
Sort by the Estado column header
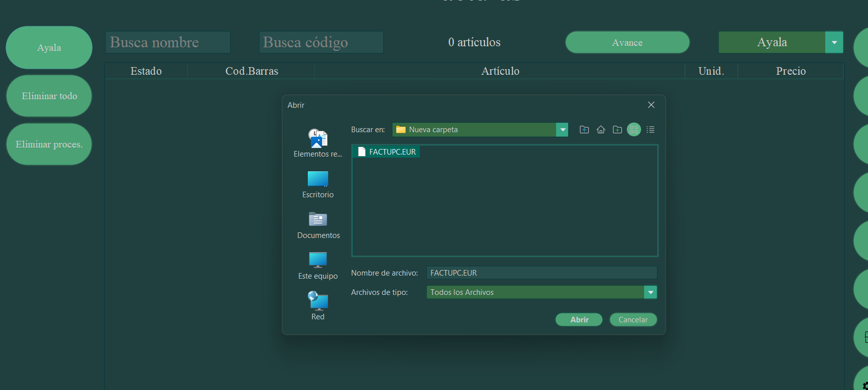[x=146, y=71]
